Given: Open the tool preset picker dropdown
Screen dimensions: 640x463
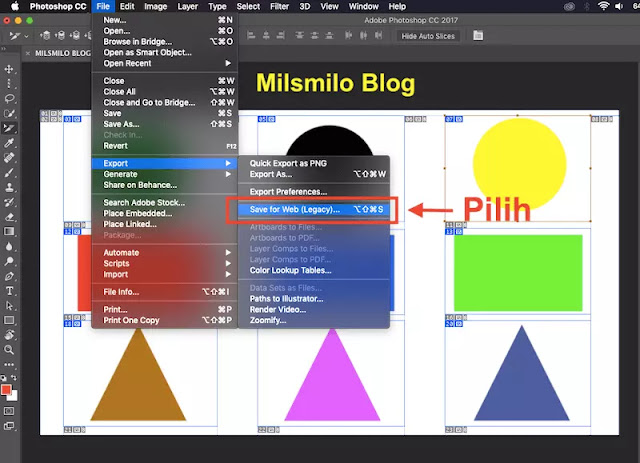Looking at the screenshot, I should [27, 36].
